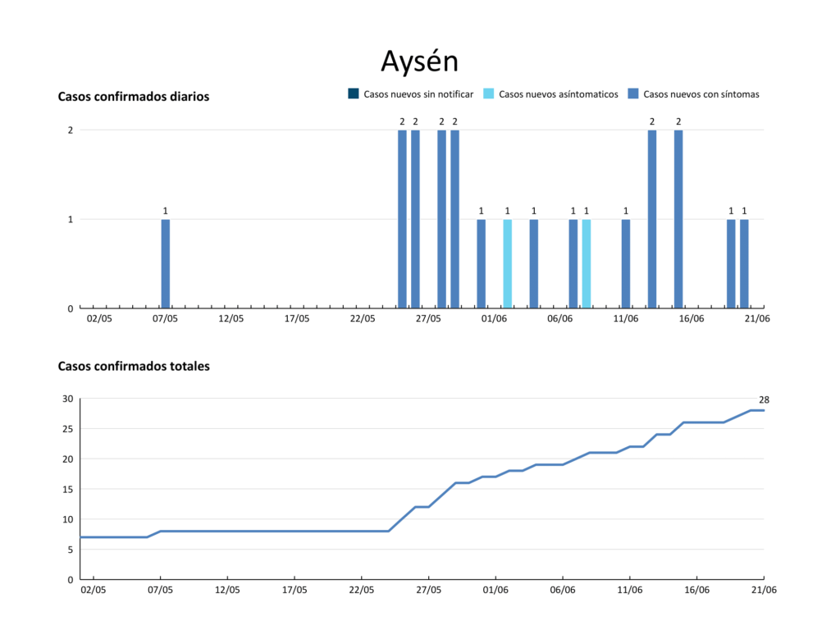Click the 'Casos confirmados totales' heading
Viewport: 840px width, 630px height.
133,366
